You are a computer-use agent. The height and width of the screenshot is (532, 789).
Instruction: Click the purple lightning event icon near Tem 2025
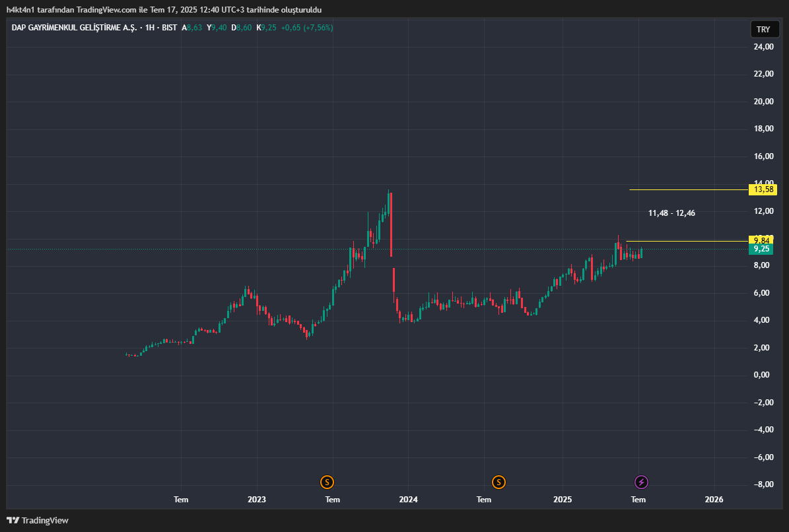pos(641,482)
